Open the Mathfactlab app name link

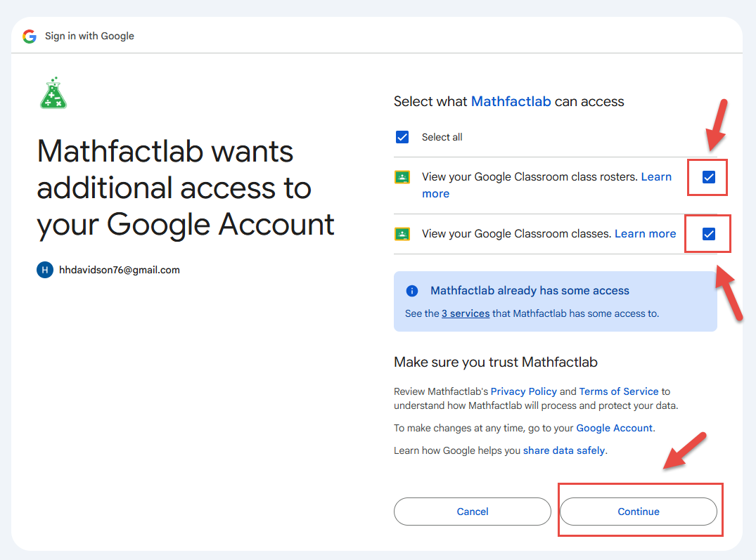511,101
